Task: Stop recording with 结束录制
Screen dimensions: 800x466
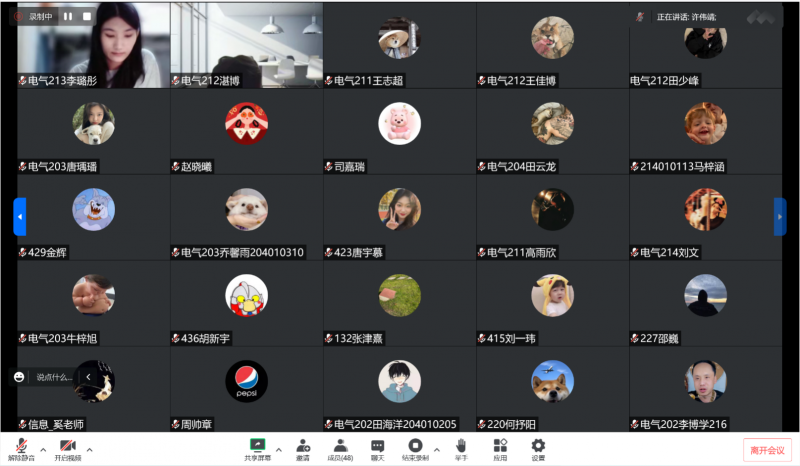Action: [x=415, y=449]
